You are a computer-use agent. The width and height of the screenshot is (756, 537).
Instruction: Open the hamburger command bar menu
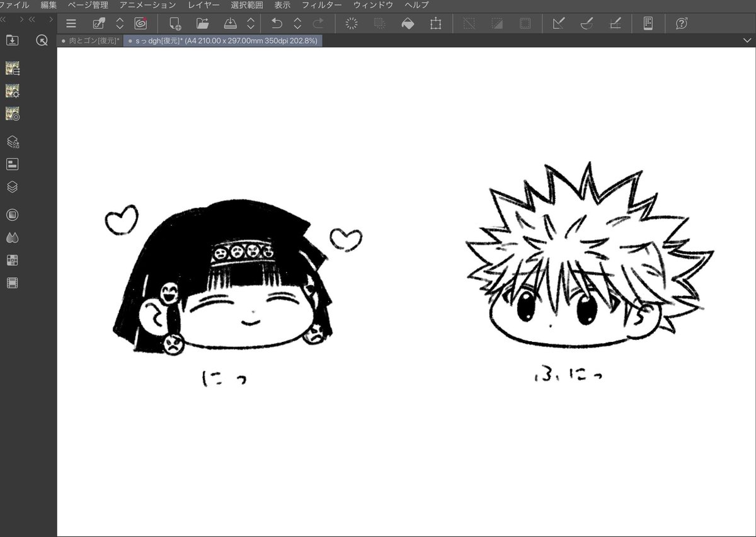click(x=71, y=24)
